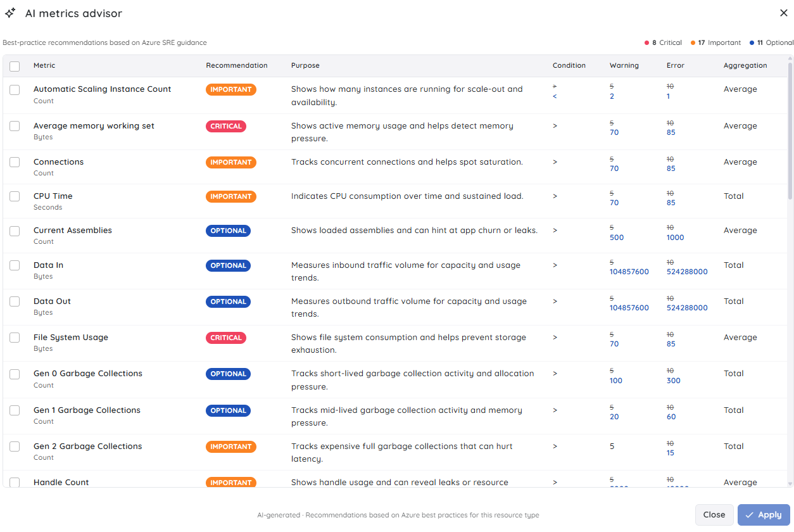Toggle the select-all checkbox in the header
This screenshot has height=532, width=794.
15,66
